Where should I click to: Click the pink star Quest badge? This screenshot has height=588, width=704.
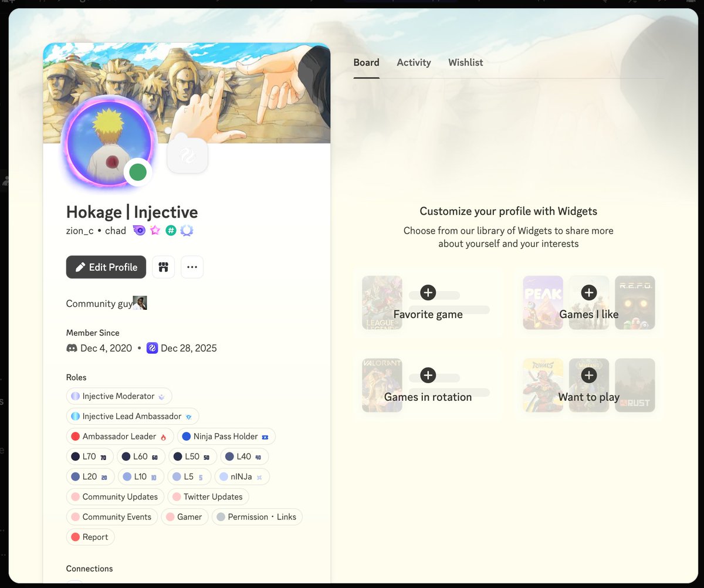pos(155,231)
